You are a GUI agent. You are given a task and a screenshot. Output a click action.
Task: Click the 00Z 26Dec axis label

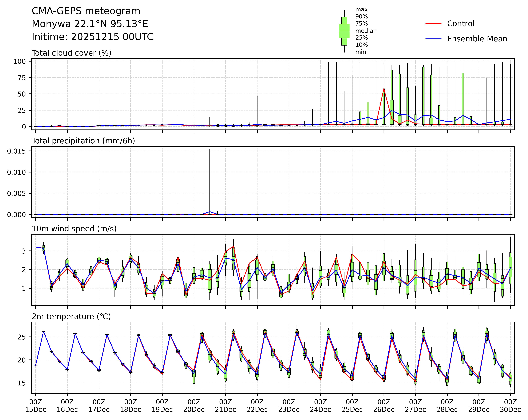384,406
